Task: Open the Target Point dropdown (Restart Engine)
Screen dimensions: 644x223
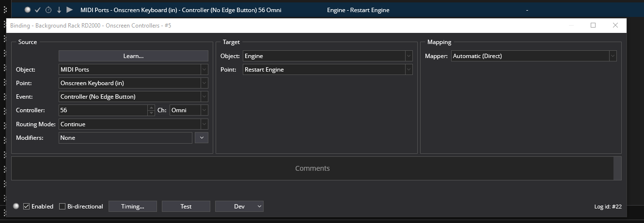Action: pyautogui.click(x=328, y=70)
